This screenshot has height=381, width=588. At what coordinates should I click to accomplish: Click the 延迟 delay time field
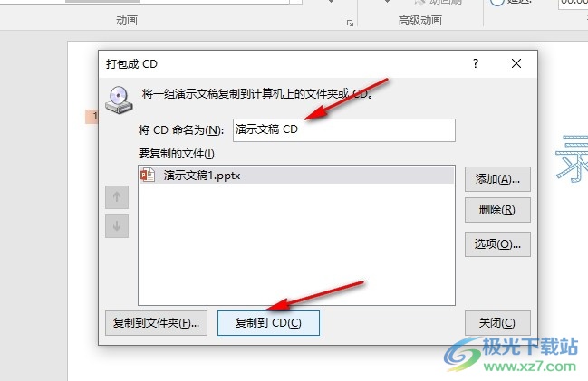point(573,3)
